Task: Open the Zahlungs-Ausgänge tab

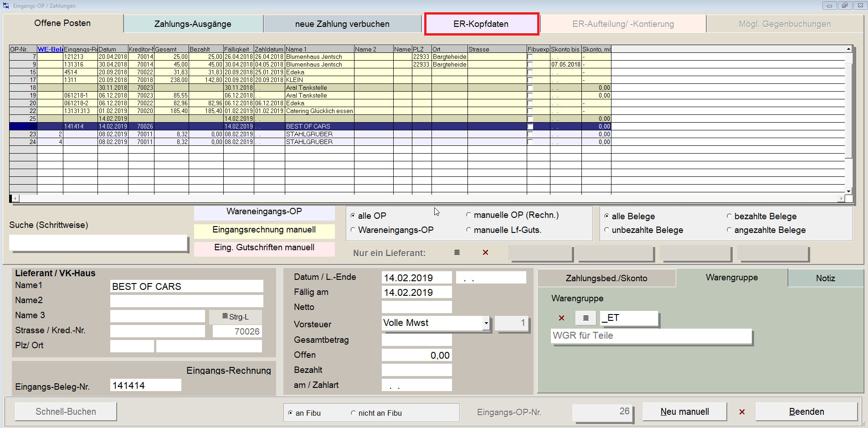Action: click(193, 24)
